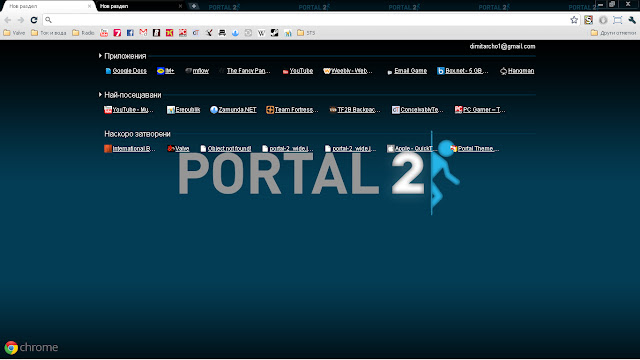Open the Radio bookmarks folder
Viewport: 640px width, 360px height.
(x=83, y=33)
